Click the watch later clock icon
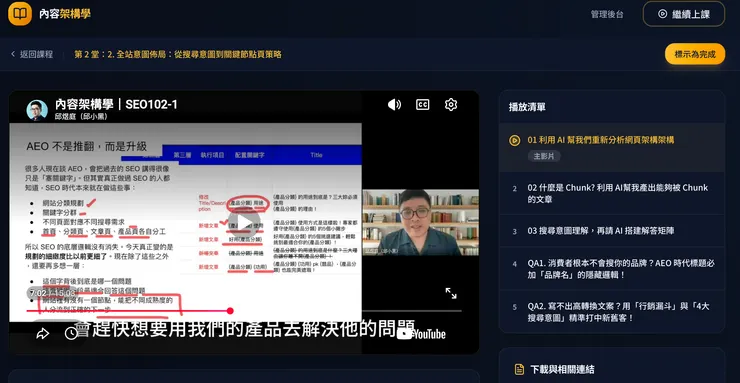Viewport: 740px width, 383px height. pyautogui.click(x=71, y=334)
